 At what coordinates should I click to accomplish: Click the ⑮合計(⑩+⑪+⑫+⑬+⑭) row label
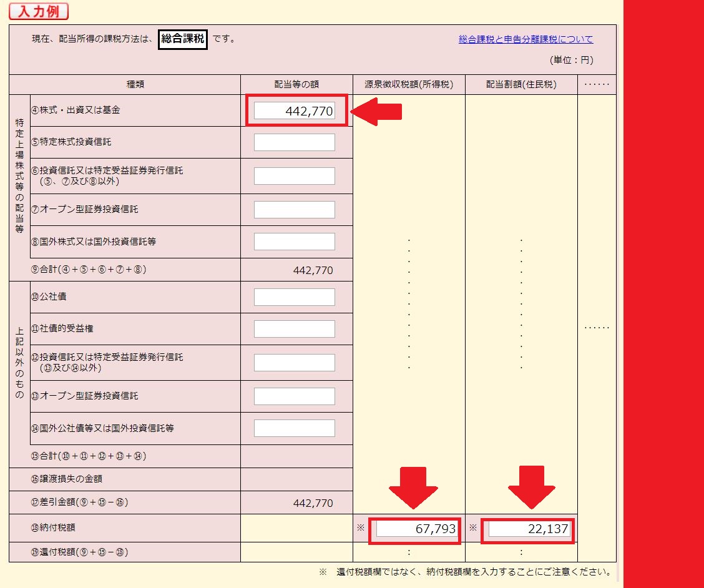click(89, 456)
